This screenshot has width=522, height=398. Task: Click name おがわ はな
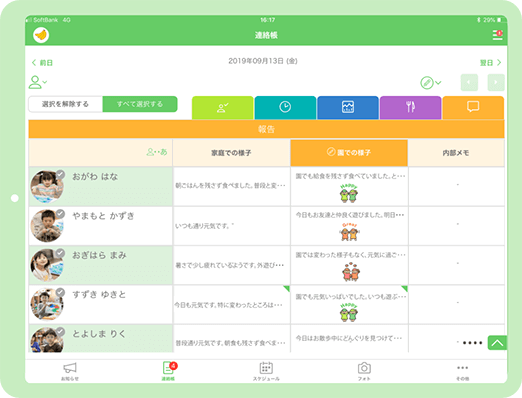(95, 176)
